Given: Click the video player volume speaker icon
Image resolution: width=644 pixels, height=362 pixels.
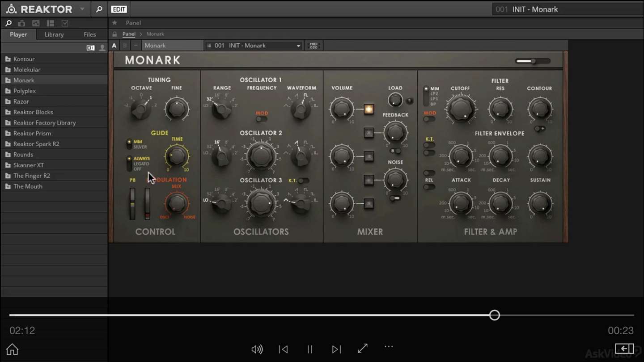Looking at the screenshot, I should [x=257, y=349].
